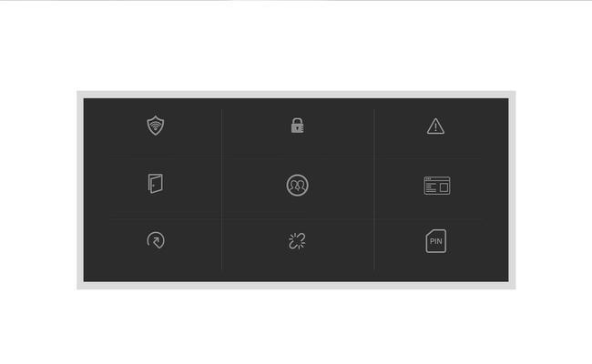The height and width of the screenshot is (364, 592).
Task: Select the broken chain link icon
Action: pyautogui.click(x=297, y=241)
